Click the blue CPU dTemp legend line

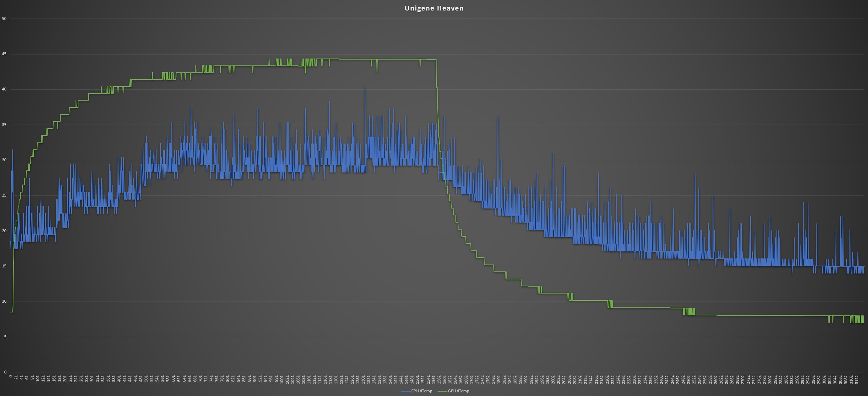(406, 391)
